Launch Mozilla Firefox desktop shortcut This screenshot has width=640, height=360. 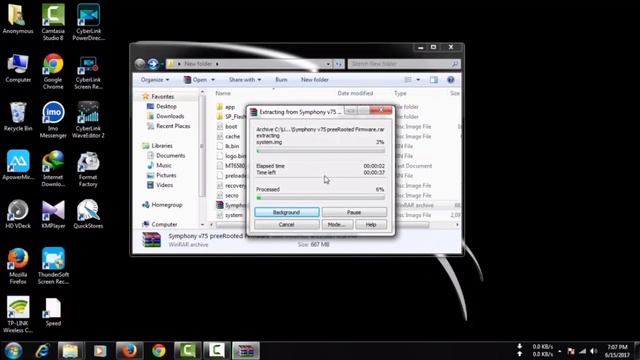pos(18,266)
